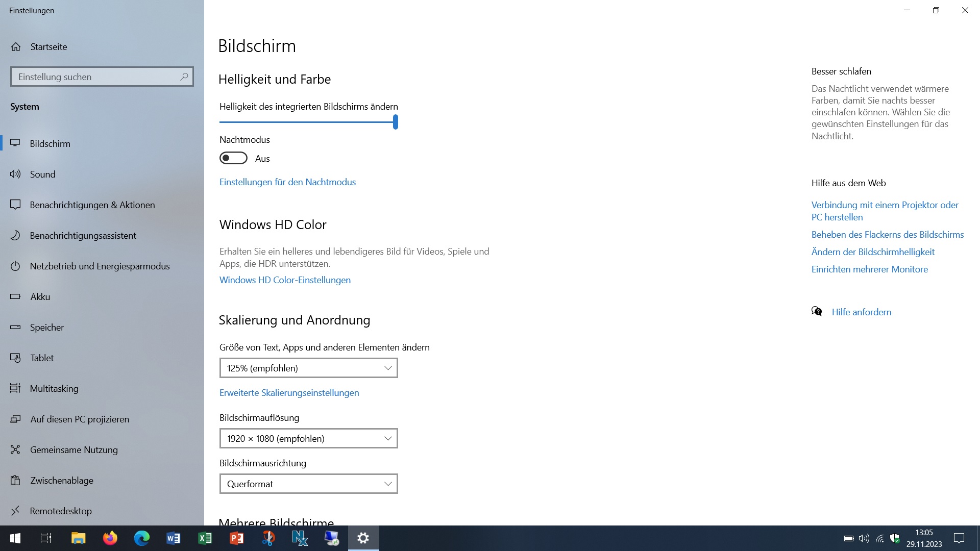980x551 pixels.
Task: Toggle the Nachtmodus switch on
Action: pyautogui.click(x=233, y=159)
